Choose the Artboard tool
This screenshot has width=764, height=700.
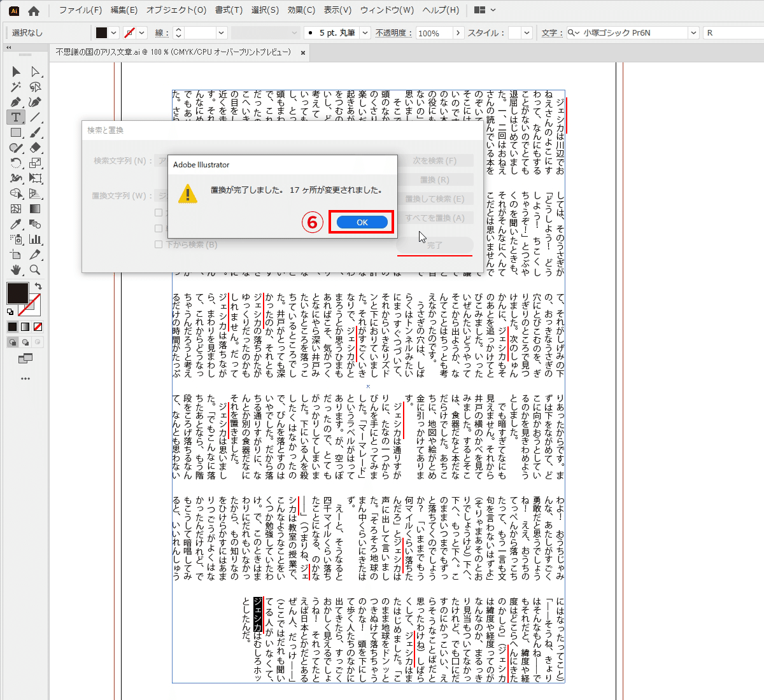(16, 255)
